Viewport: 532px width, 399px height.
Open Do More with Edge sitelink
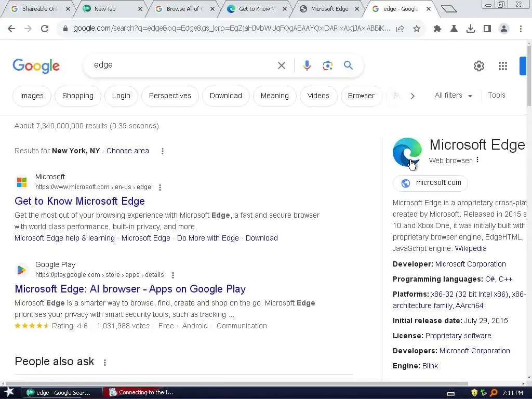208,238
